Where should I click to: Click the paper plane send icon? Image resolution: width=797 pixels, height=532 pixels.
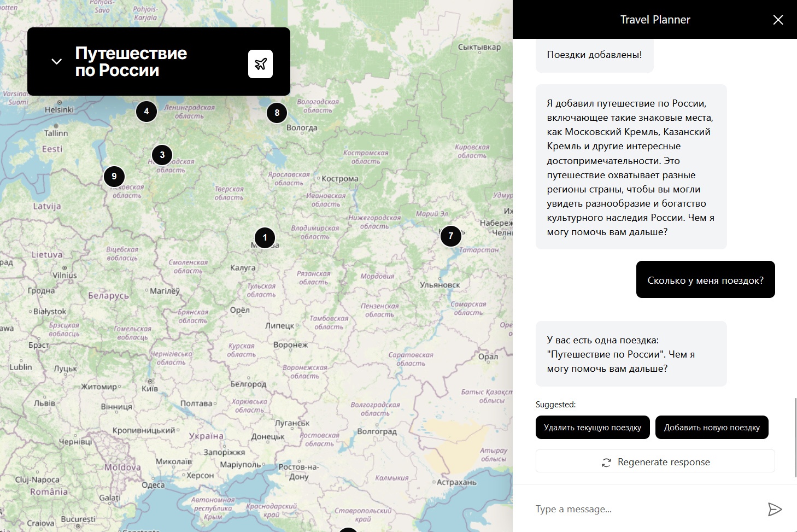pos(775,509)
